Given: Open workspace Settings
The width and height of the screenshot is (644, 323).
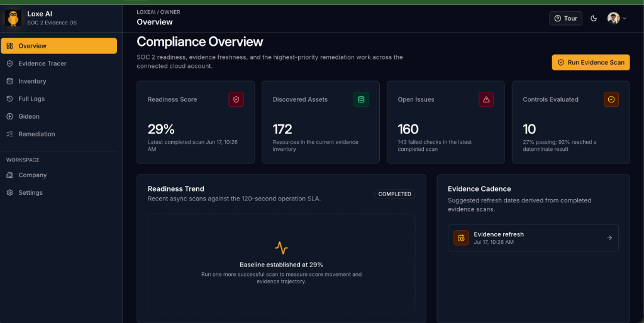Looking at the screenshot, I should pyautogui.click(x=58, y=193).
